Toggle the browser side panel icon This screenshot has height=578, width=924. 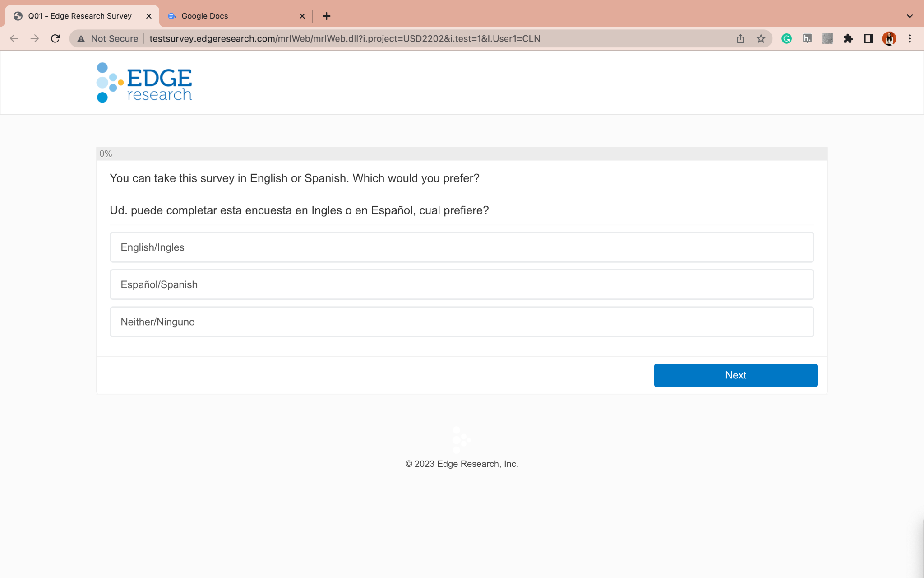[x=869, y=39]
